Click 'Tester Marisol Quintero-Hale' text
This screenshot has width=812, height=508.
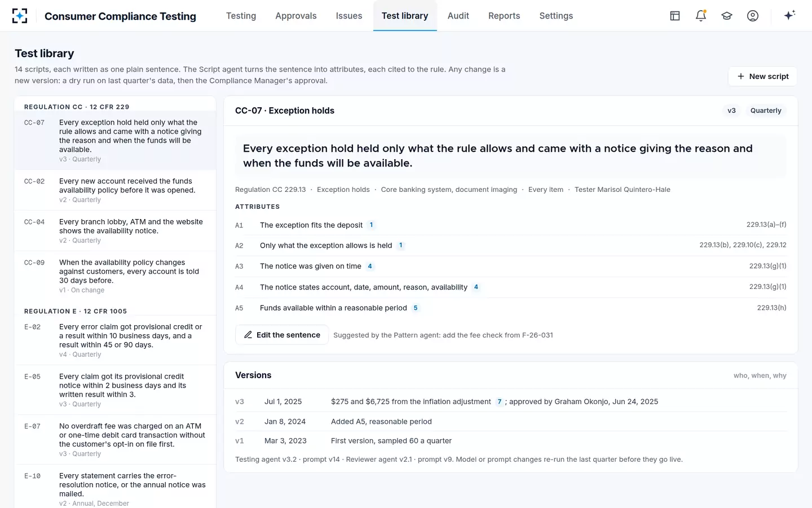coord(623,190)
